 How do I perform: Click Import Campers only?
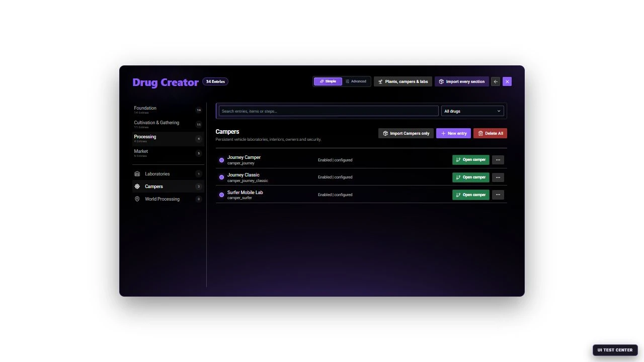406,133
